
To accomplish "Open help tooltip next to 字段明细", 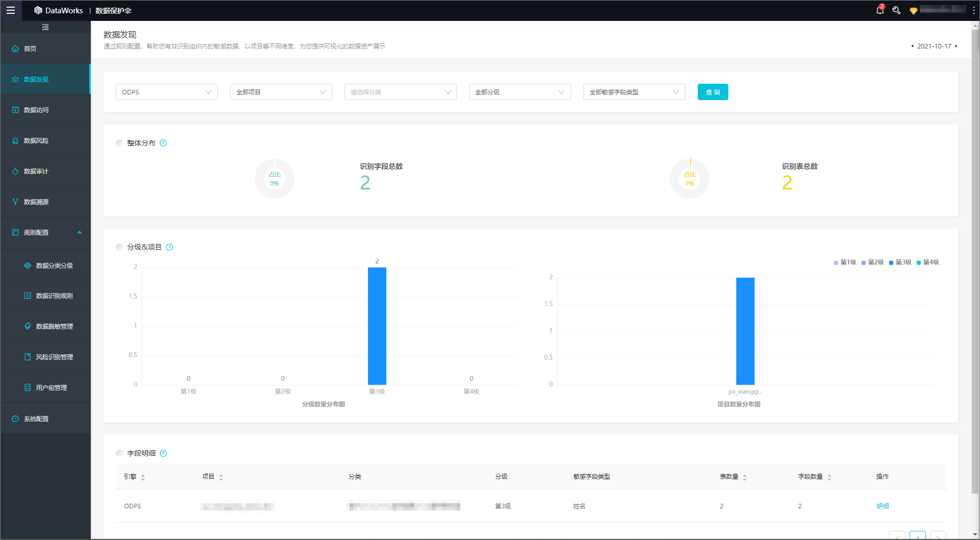I will tap(163, 453).
